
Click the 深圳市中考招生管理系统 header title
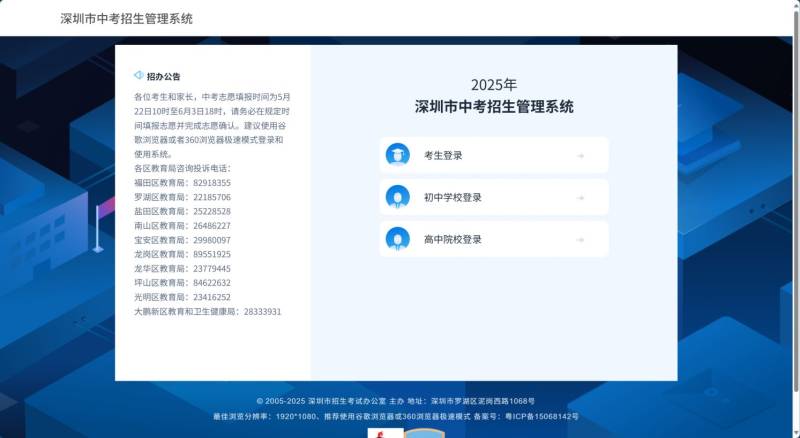[126, 19]
